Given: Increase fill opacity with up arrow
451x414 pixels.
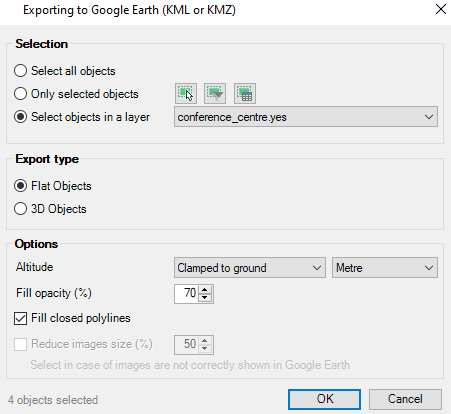Looking at the screenshot, I should (205, 290).
